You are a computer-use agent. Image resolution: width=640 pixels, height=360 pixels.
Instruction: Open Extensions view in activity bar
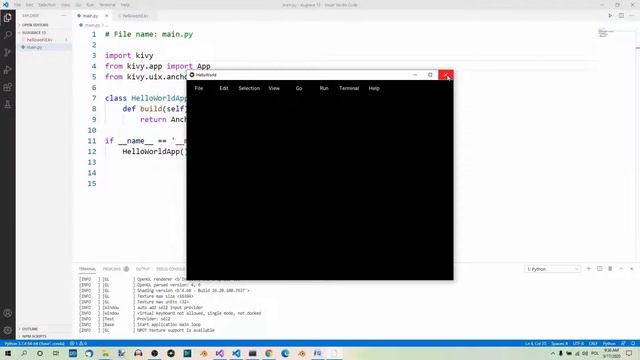7,87
